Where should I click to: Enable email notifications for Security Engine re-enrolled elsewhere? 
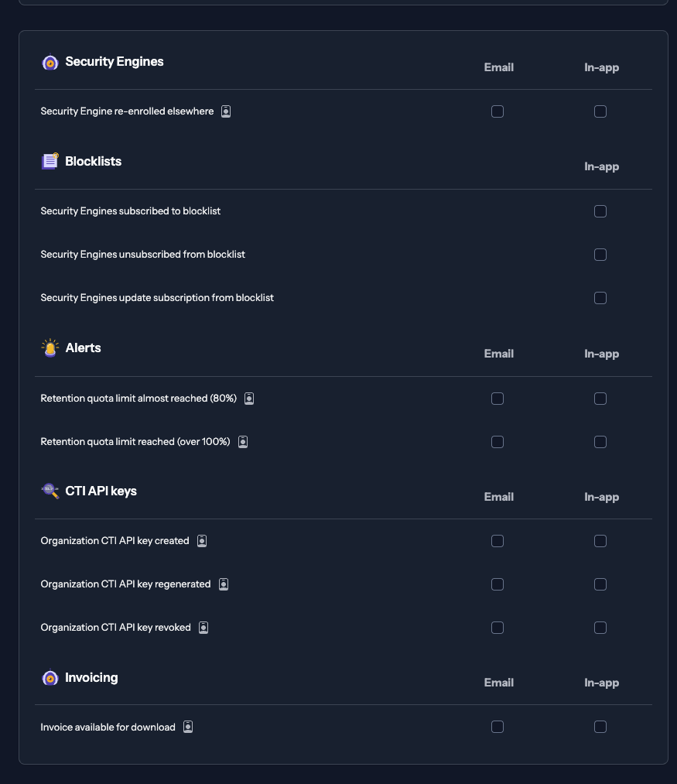497,111
